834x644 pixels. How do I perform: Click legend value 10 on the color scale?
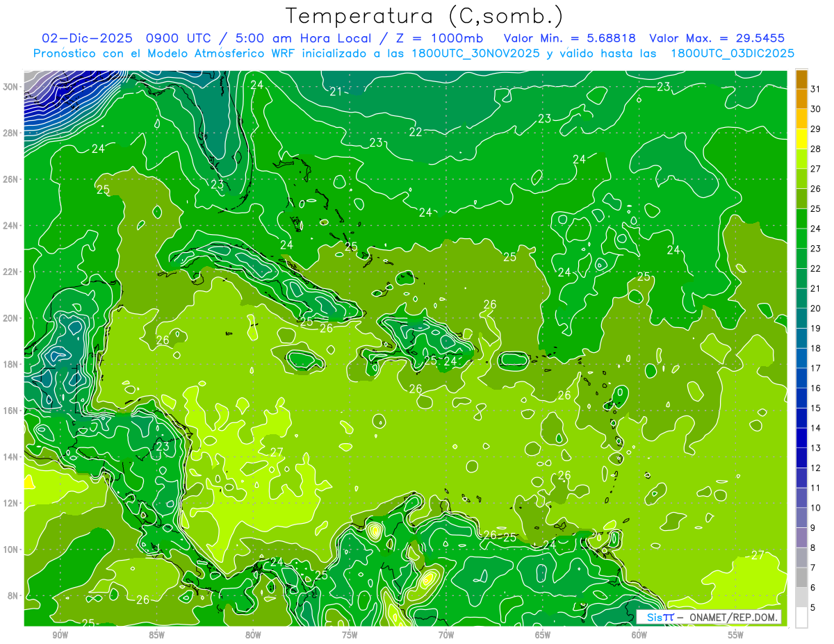coord(815,508)
